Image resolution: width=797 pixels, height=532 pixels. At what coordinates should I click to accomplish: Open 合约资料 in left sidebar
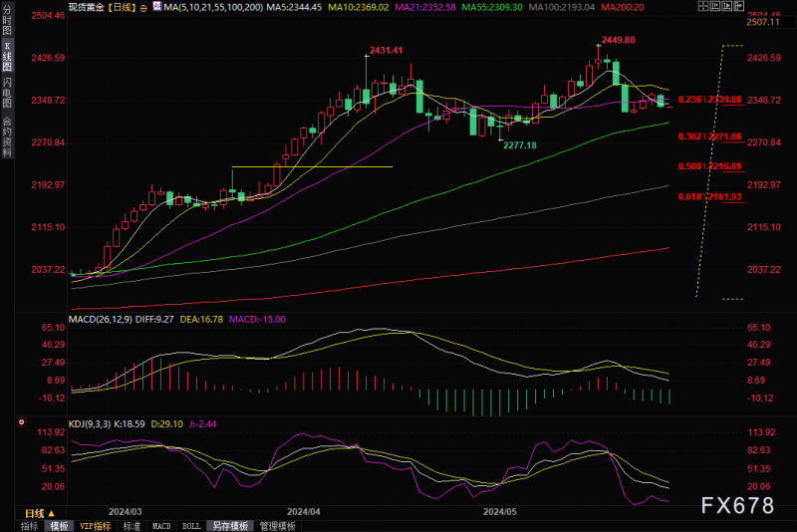[7, 136]
